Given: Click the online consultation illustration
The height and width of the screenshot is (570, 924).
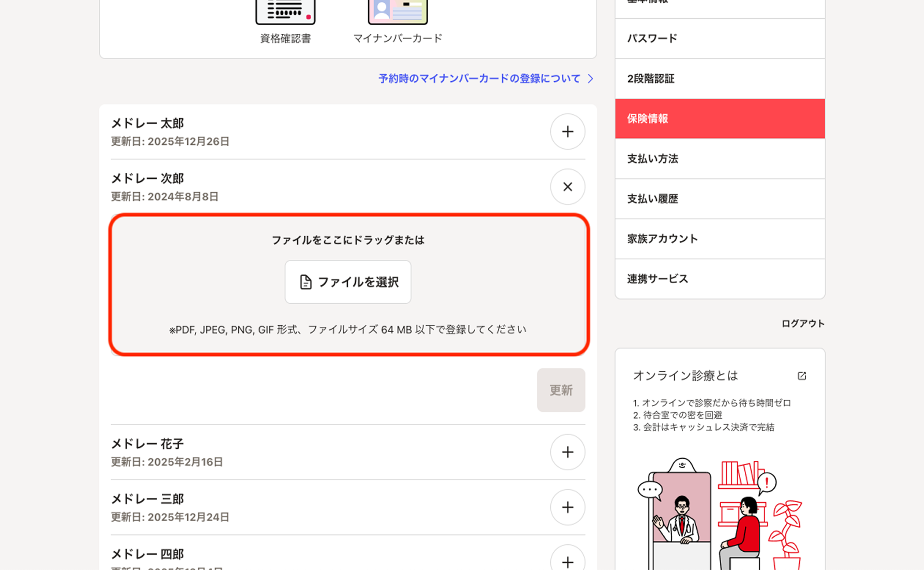Looking at the screenshot, I should 719,513.
